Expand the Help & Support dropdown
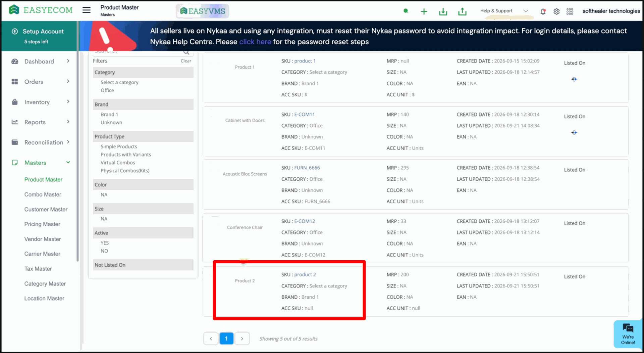This screenshot has height=353, width=644. [504, 11]
